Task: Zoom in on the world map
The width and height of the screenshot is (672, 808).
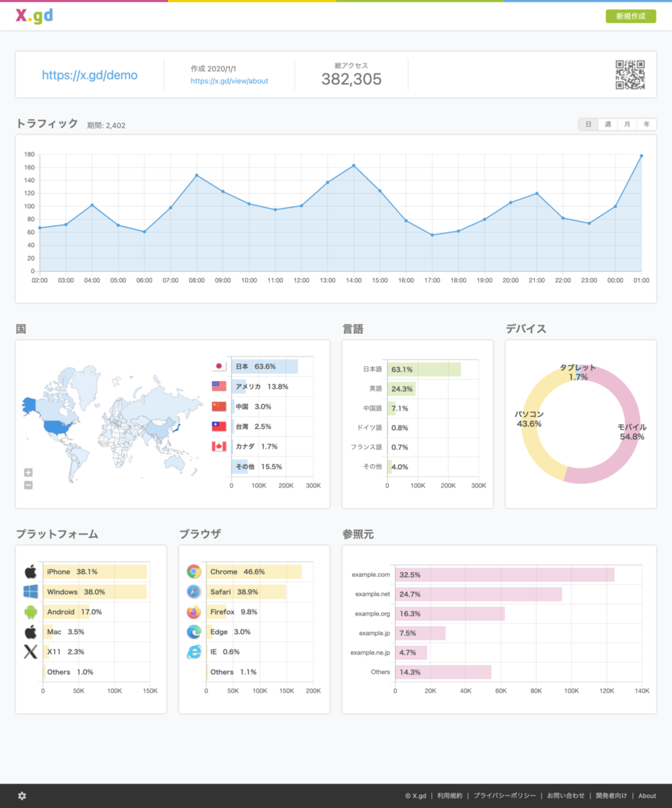Action: point(28,473)
